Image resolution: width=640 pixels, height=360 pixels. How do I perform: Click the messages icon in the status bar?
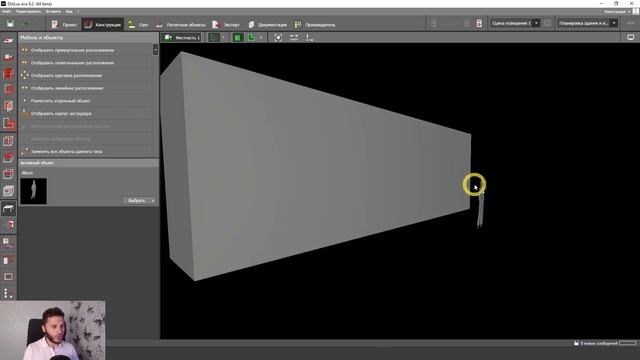[x=576, y=343]
